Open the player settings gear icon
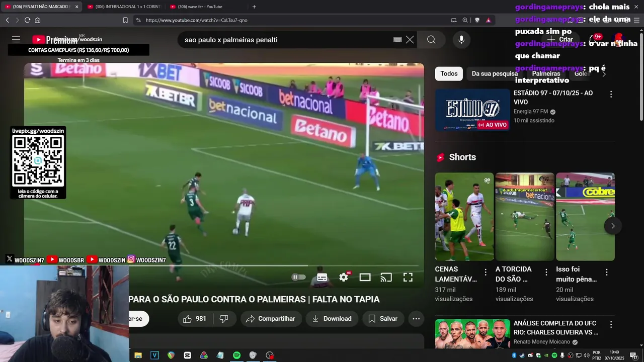Viewport: 644px width, 362px height. [x=344, y=277]
